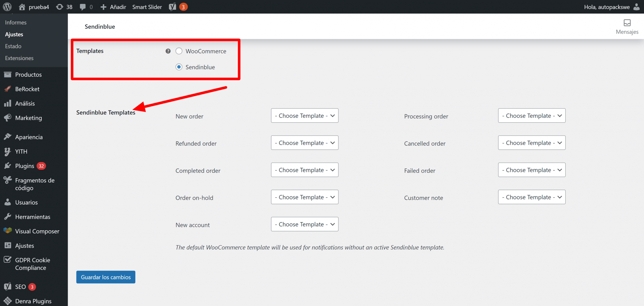Click the WordPress logo icon in admin bar
The width and height of the screenshot is (644, 306).
(7, 7)
